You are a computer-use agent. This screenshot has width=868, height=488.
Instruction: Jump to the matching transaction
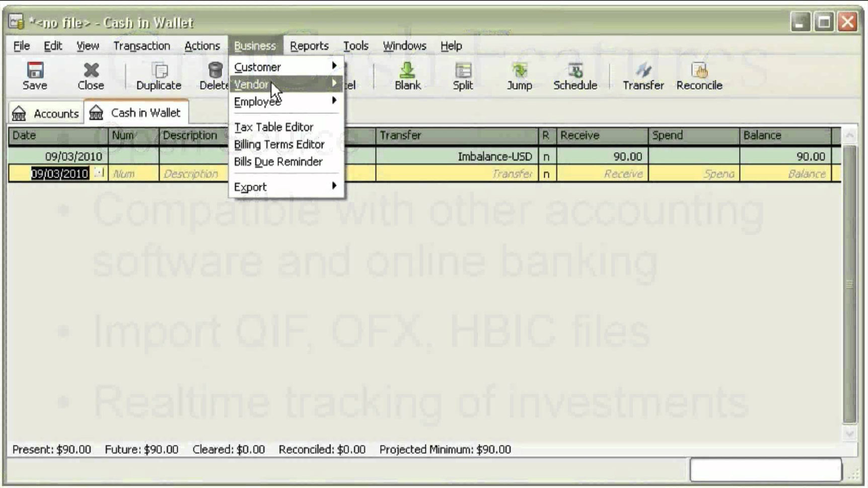[519, 74]
